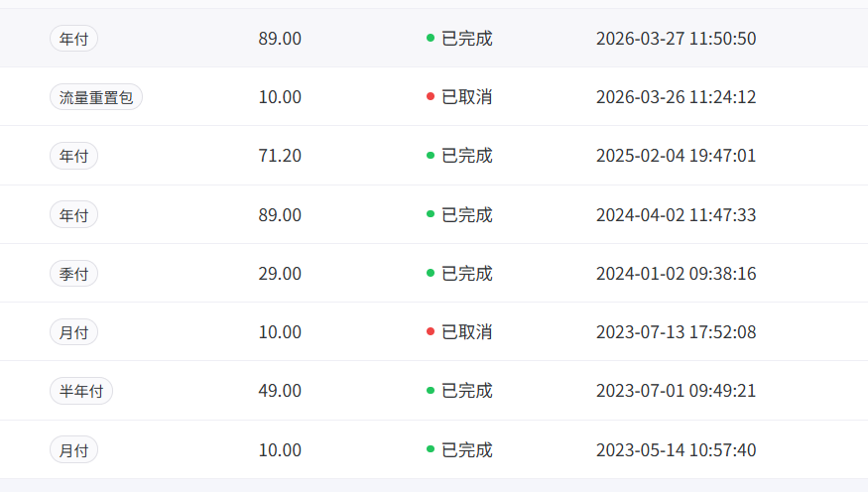The width and height of the screenshot is (868, 492).
Task: Click green status dot of 半年付 order
Action: [x=431, y=390]
